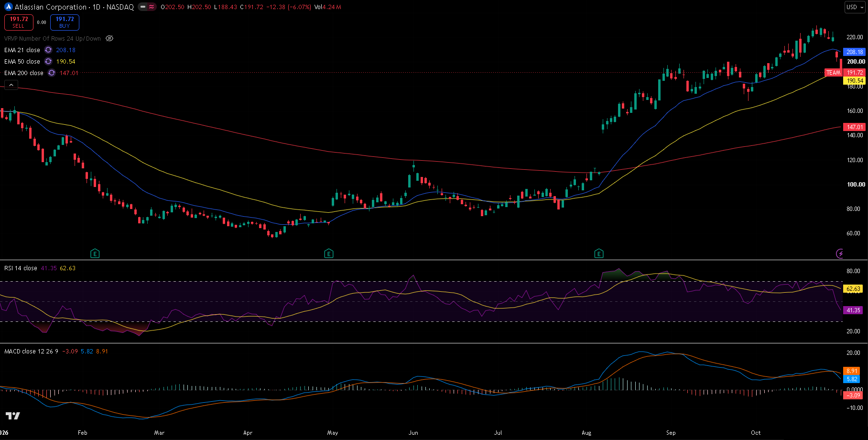Image resolution: width=868 pixels, height=440 pixels.
Task: Click the Jun label on the time axis
Action: [x=413, y=433]
